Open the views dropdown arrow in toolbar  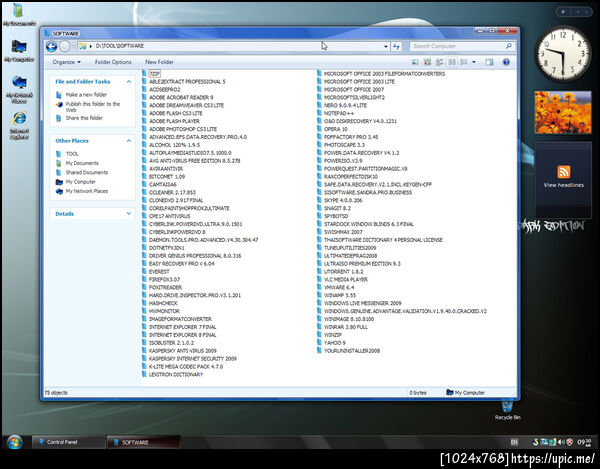[474, 62]
